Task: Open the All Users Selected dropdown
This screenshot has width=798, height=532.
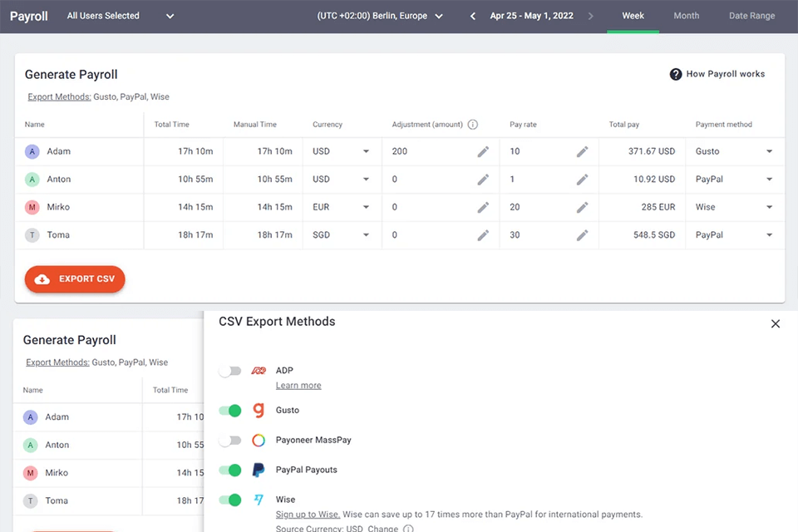Action: pos(121,16)
